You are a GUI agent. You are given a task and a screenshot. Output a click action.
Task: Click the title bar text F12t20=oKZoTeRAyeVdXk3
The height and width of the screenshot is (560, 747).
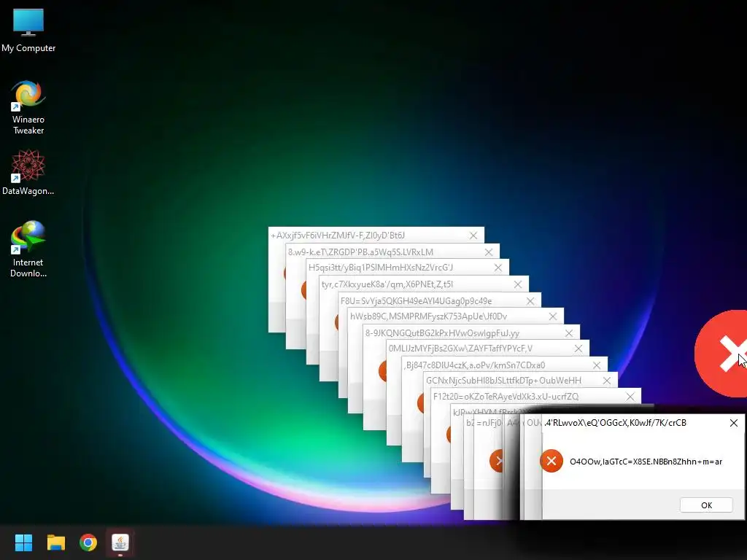coord(506,397)
